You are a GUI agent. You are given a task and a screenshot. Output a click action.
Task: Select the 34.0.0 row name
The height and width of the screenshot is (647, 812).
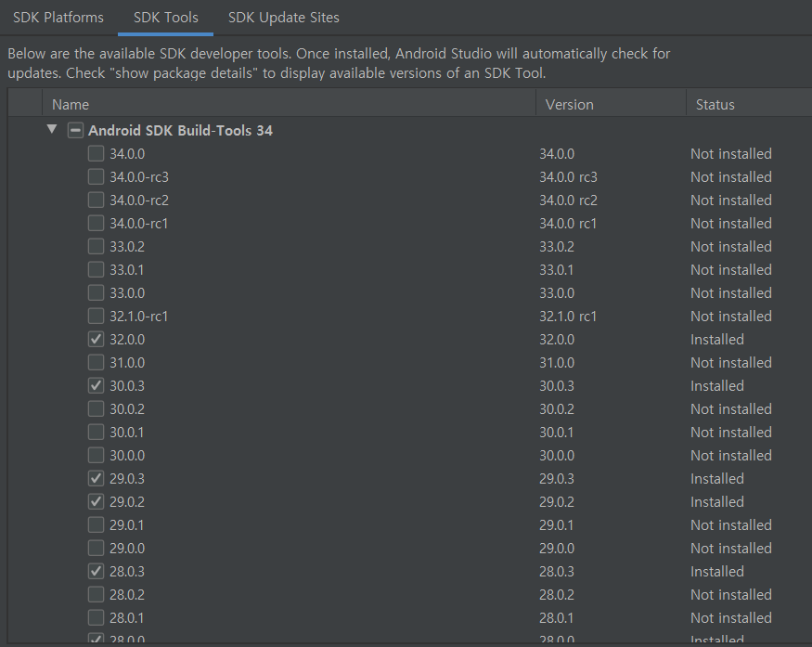(x=127, y=154)
